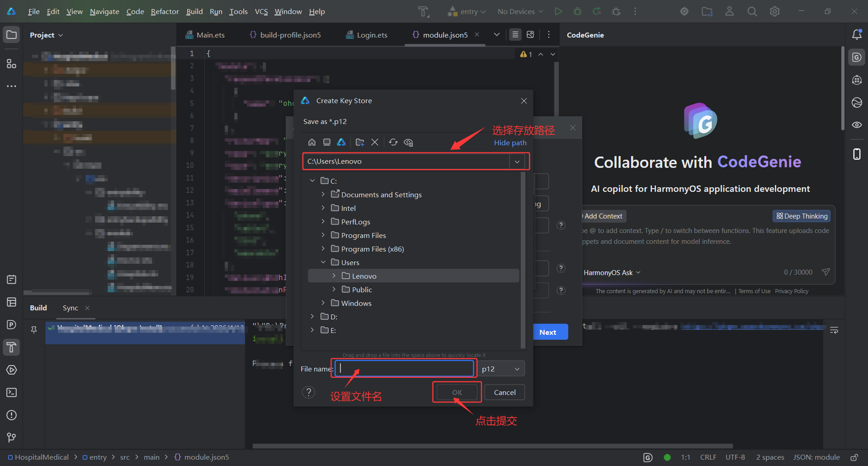The image size is (868, 466).
Task: Open device manager phone icon in right sidebar
Action: (857, 154)
